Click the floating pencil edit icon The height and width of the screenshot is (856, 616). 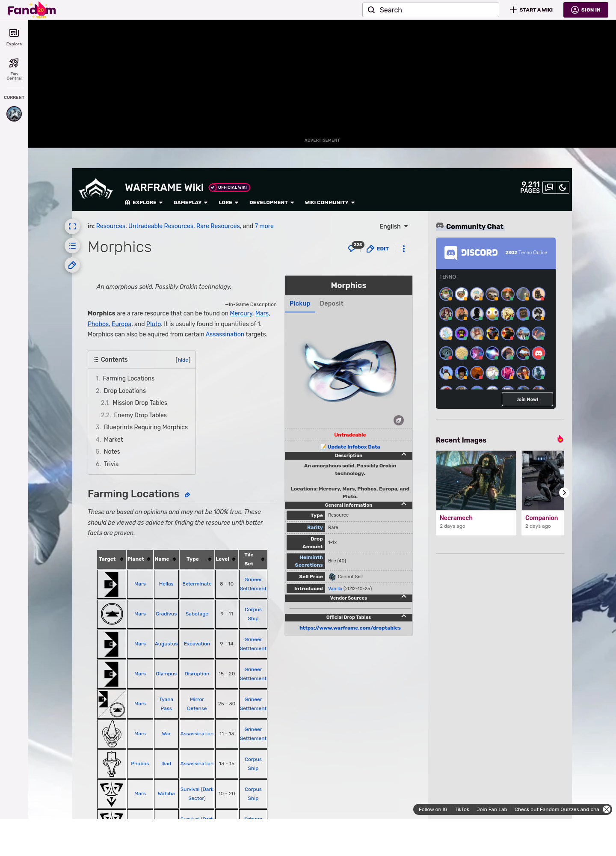coord(72,265)
